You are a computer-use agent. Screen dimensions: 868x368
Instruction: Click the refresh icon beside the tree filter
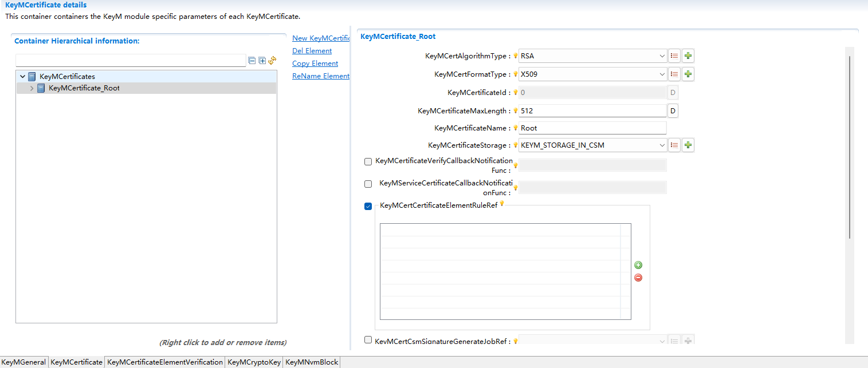click(272, 60)
